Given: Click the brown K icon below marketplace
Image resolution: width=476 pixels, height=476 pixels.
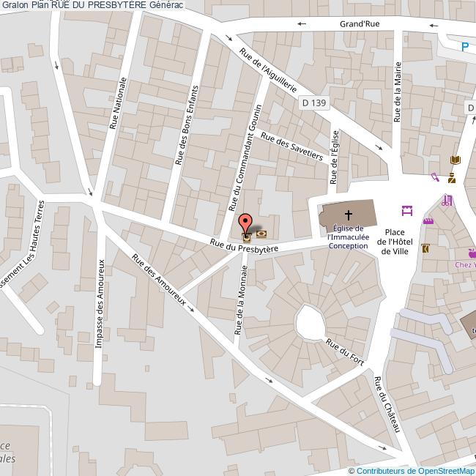Looking at the screenshot, I should coord(425,249).
